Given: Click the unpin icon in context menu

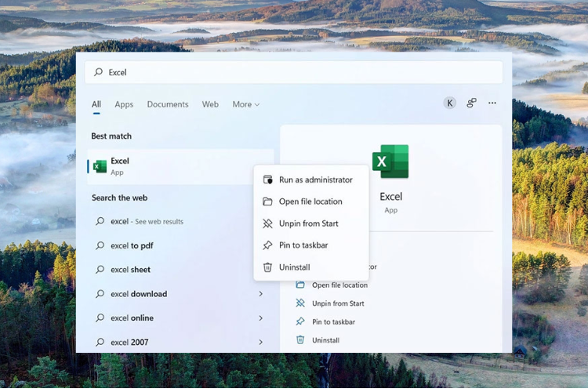Looking at the screenshot, I should pyautogui.click(x=267, y=223).
